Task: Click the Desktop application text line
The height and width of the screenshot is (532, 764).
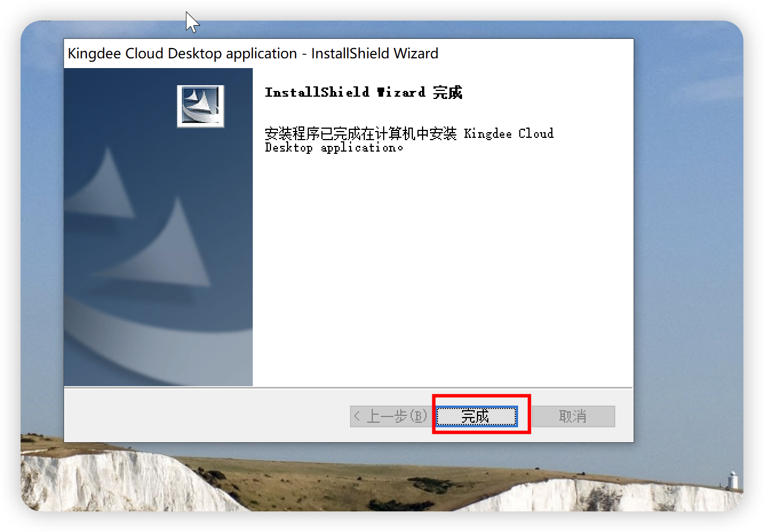Action: 333,148
